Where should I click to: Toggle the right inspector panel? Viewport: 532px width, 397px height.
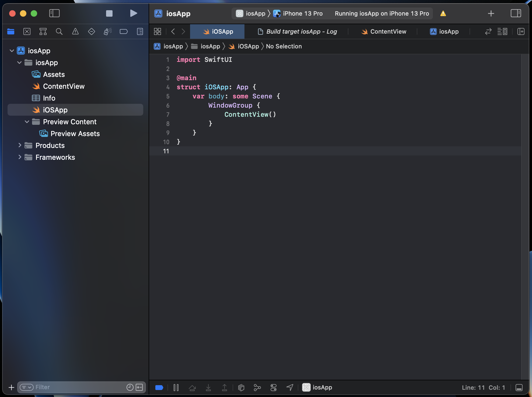[516, 13]
